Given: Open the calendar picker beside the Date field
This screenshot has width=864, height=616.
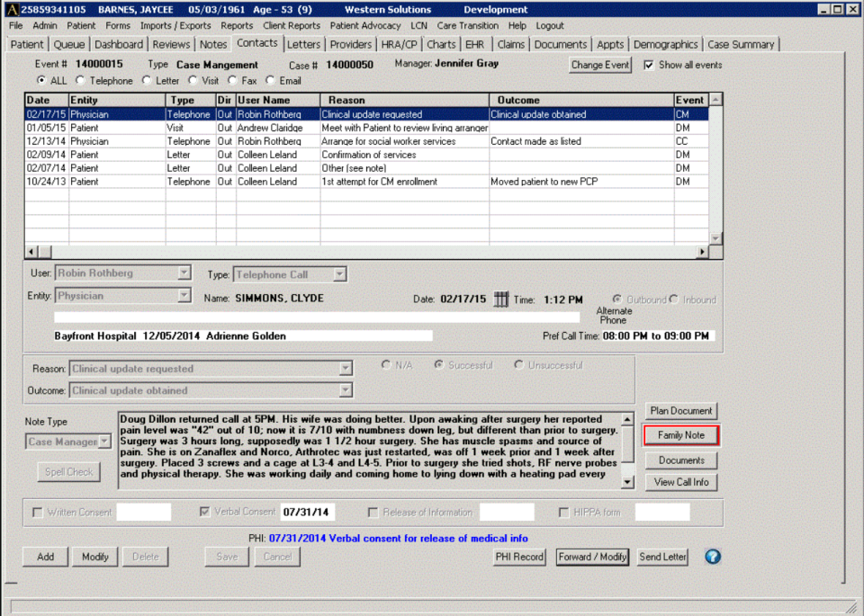Looking at the screenshot, I should [500, 299].
